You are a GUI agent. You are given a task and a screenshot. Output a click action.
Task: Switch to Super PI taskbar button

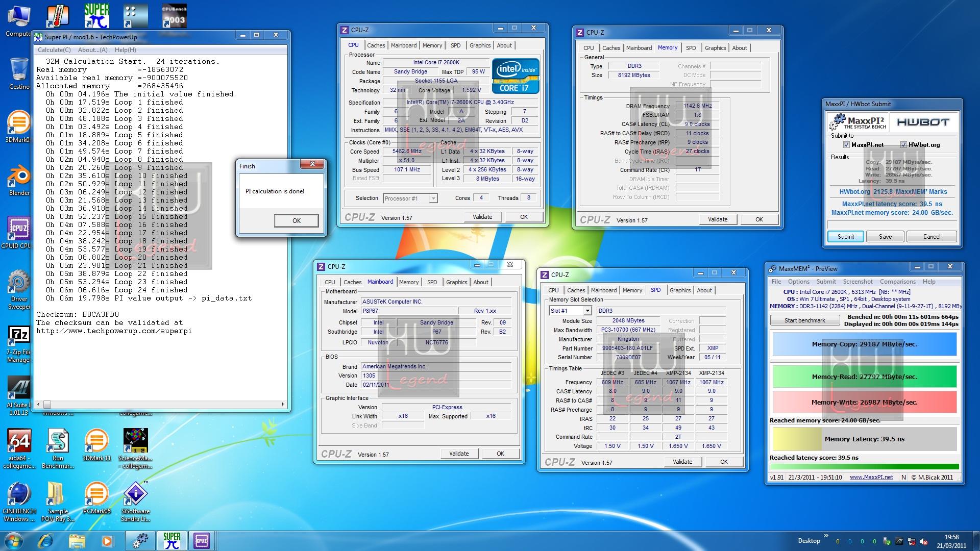coord(171,541)
